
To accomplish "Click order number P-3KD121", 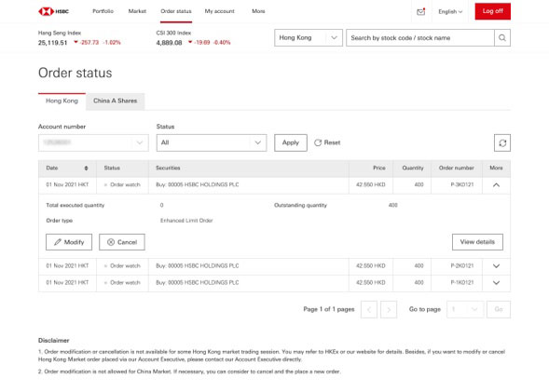I will (x=462, y=184).
